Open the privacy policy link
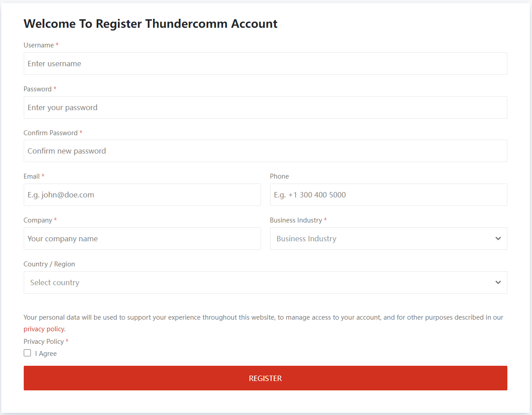Viewport: 532px width, 415px height. point(44,329)
